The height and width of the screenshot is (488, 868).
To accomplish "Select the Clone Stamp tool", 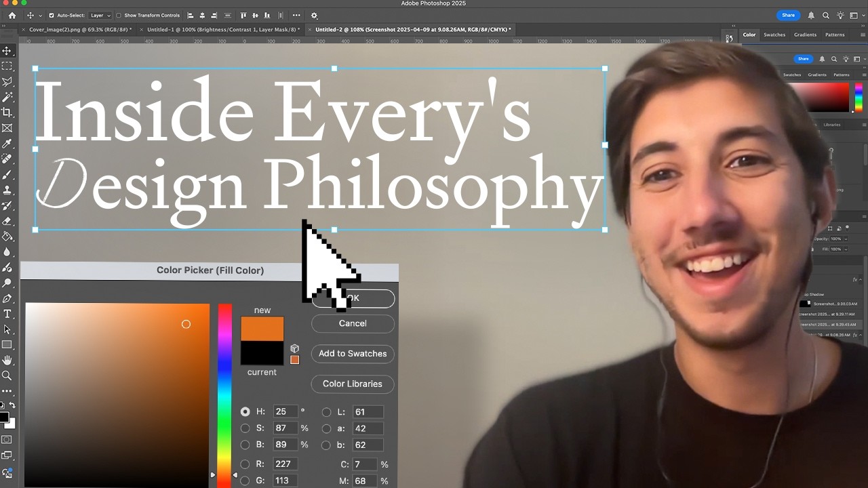I will click(7, 190).
